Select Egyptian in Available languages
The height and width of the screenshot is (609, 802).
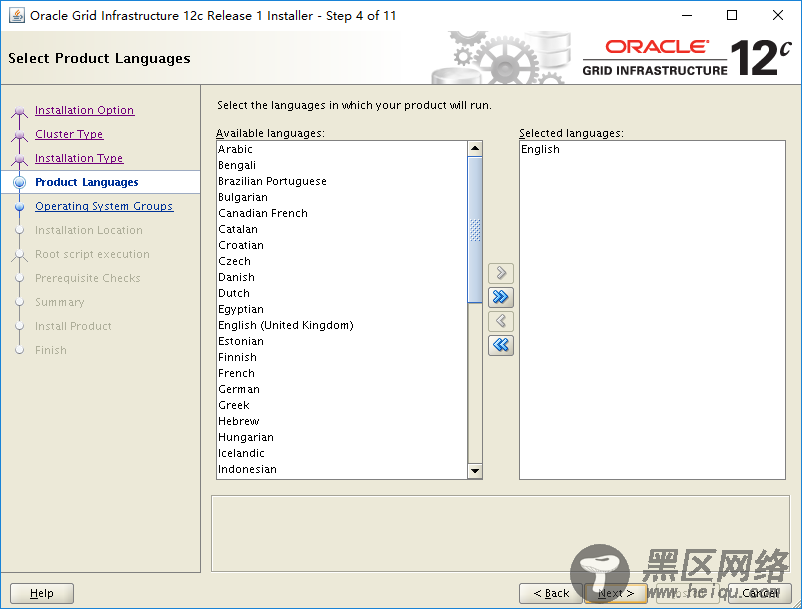(342, 309)
